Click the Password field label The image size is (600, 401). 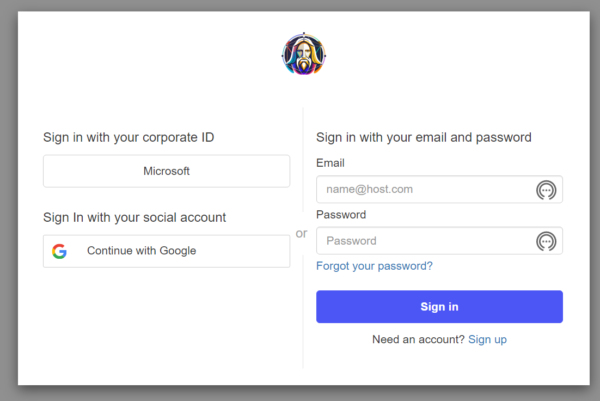point(341,215)
